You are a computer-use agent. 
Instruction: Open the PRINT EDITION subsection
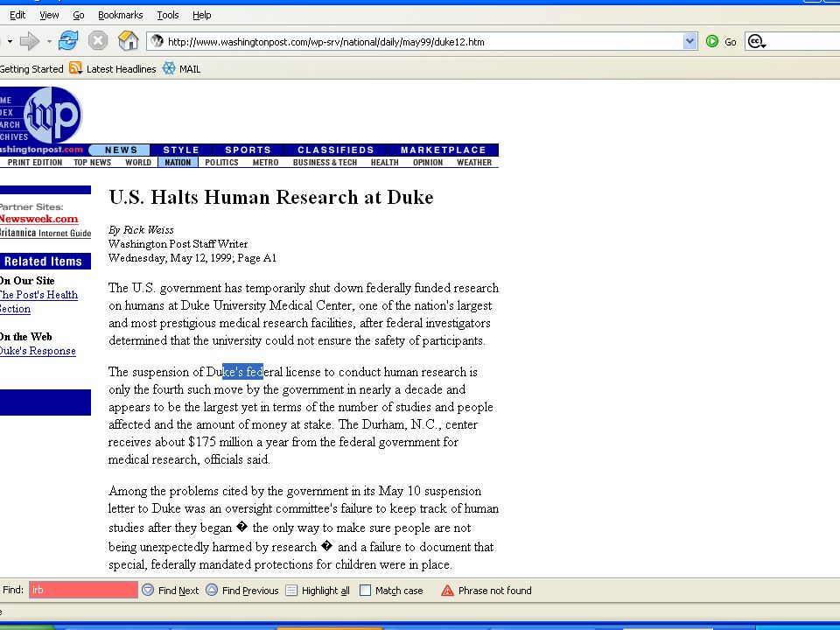pos(35,163)
